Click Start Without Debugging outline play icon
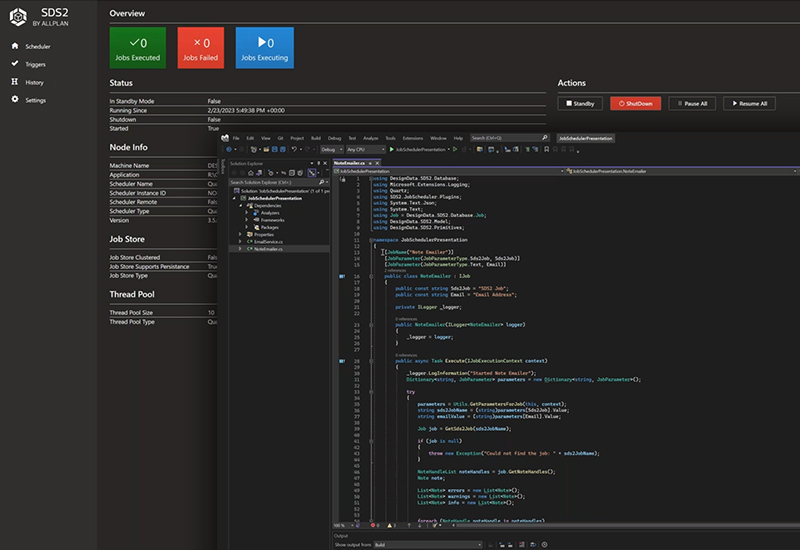 [455, 149]
